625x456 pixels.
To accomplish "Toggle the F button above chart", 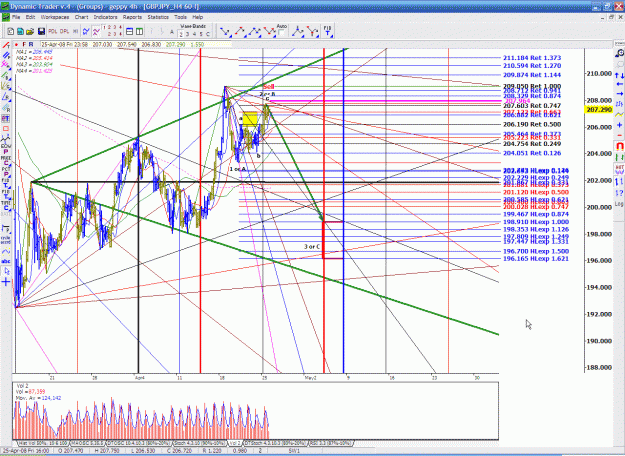I will click(24, 44).
